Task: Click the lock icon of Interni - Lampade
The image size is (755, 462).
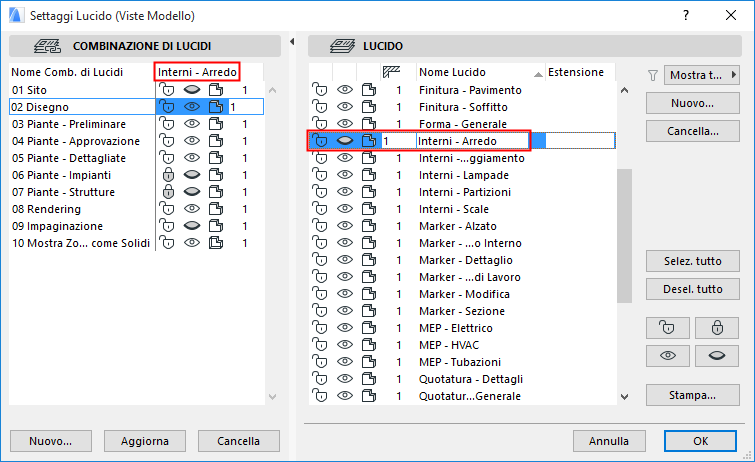Action: coord(320,175)
